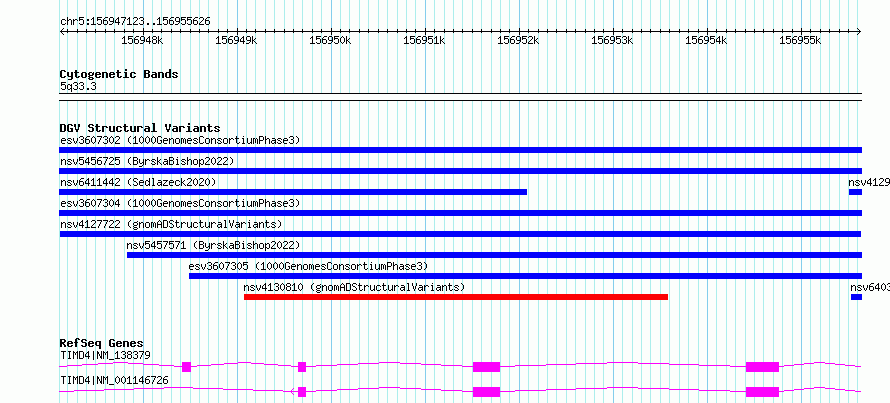890x403 pixels.
Task: Click the 156954k ruler tick label
Action: point(707,41)
